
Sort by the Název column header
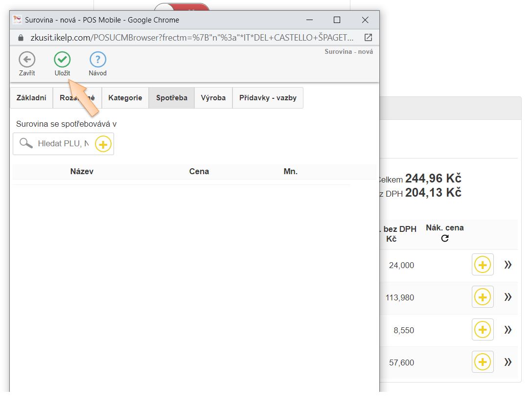pyautogui.click(x=82, y=171)
